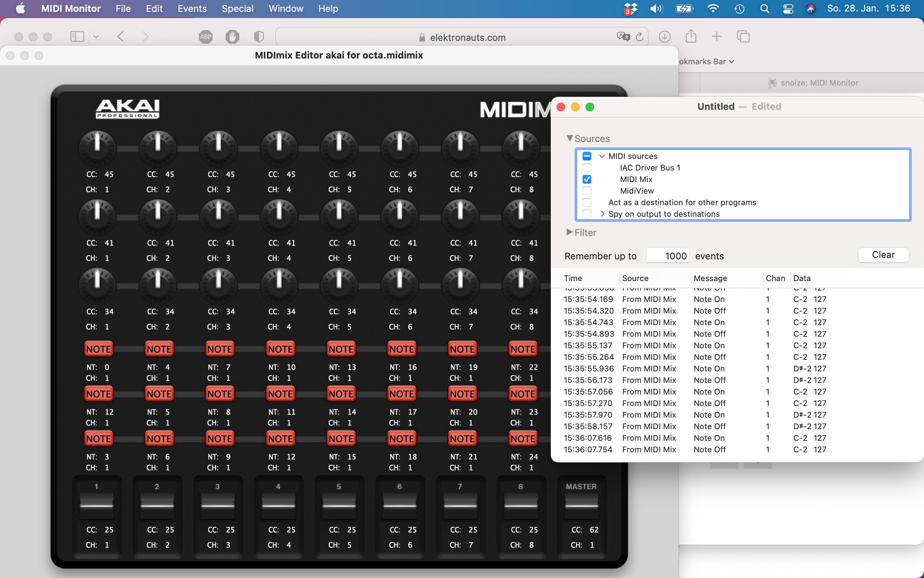Click the Dropbox menu bar icon

(631, 8)
